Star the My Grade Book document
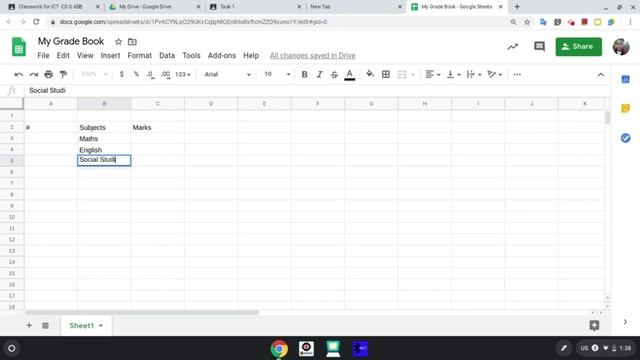This screenshot has height=360, width=640. [118, 42]
